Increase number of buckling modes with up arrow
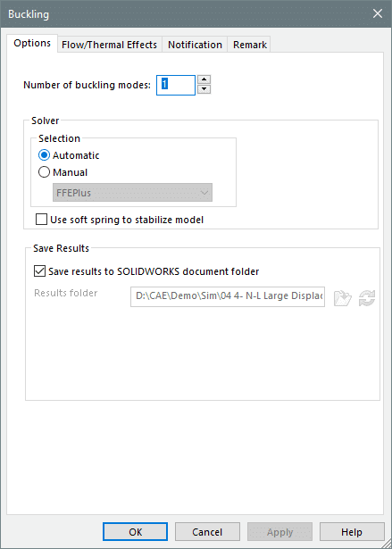392x549 pixels. coord(204,80)
